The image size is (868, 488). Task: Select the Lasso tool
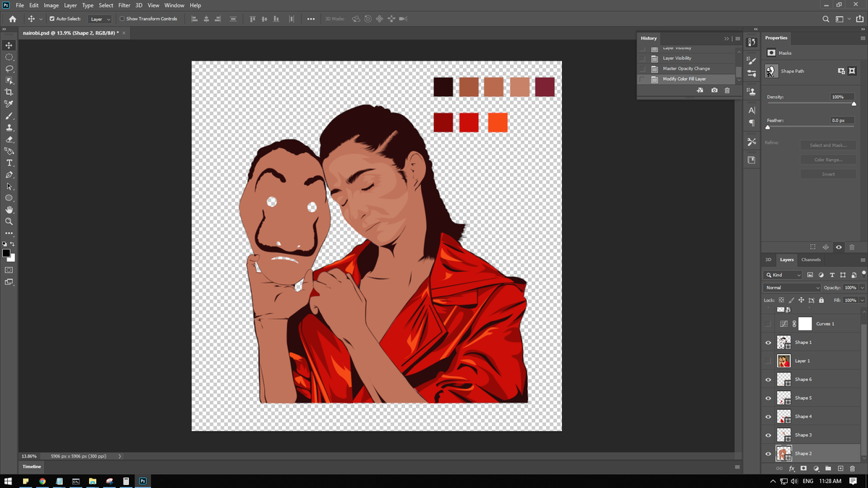(9, 69)
